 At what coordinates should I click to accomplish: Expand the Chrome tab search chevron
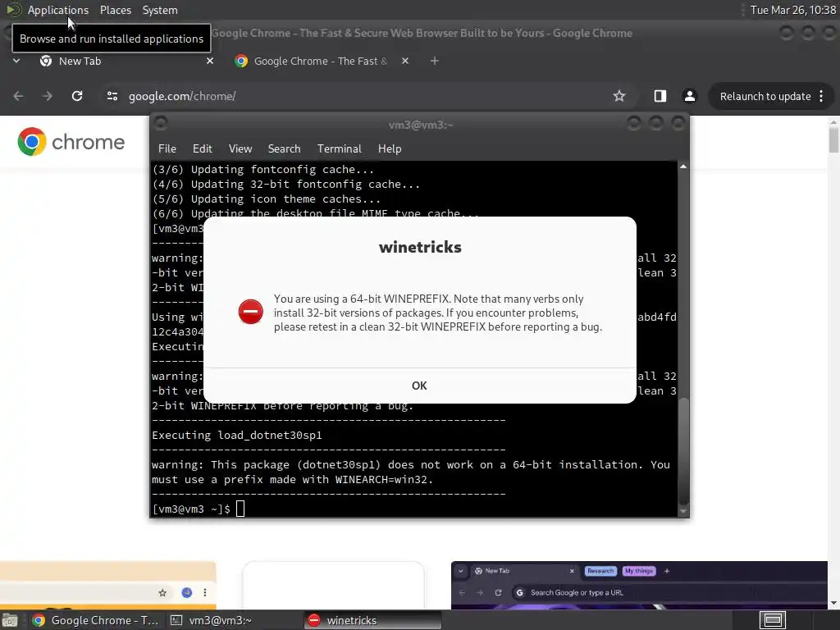(16, 61)
